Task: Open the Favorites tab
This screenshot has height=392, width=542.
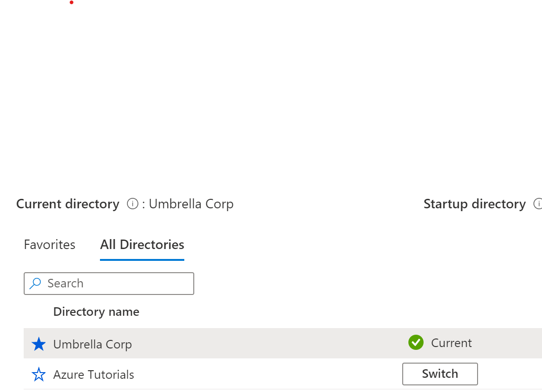Action: tap(49, 244)
